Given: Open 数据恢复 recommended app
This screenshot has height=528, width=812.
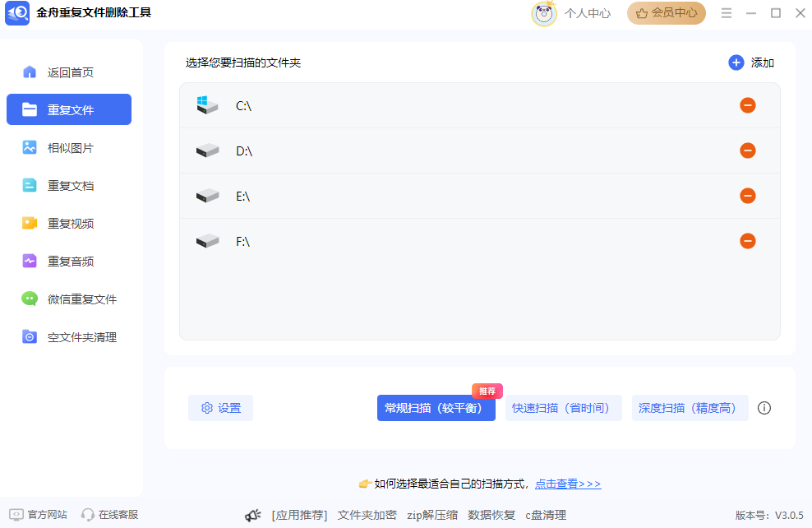Looking at the screenshot, I should (491, 515).
